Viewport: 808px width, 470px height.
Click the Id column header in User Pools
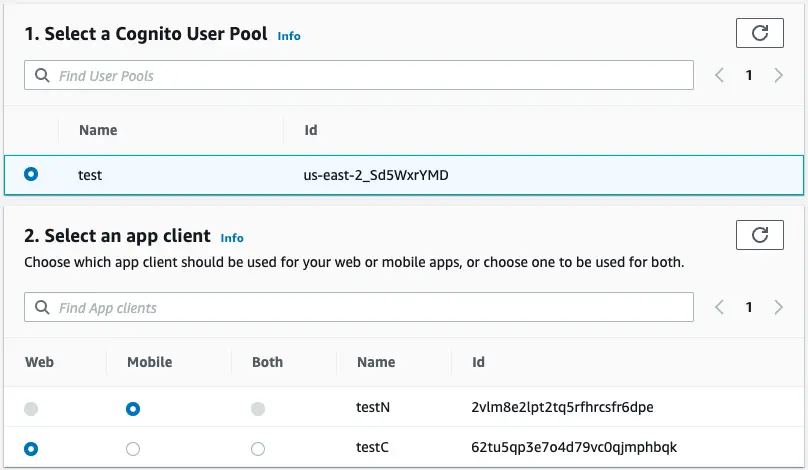[310, 130]
